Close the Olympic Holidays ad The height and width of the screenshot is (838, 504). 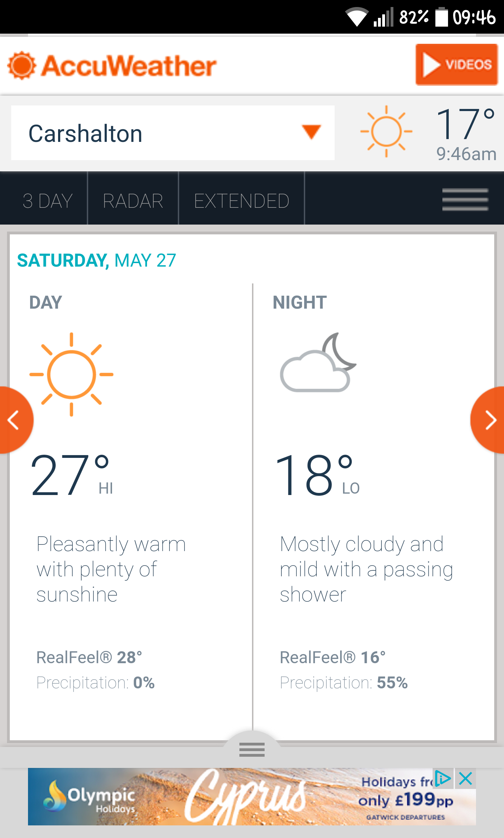(465, 778)
